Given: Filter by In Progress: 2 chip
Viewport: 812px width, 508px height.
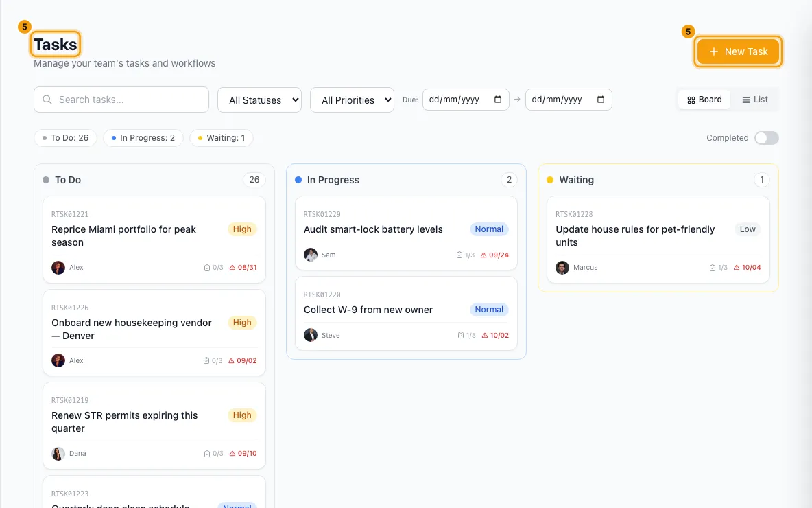Looking at the screenshot, I should (143, 138).
